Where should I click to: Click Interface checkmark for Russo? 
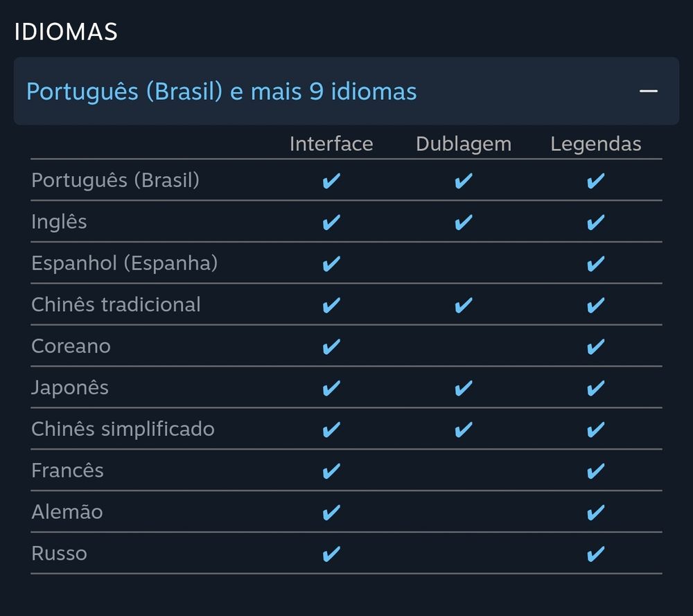pos(331,554)
